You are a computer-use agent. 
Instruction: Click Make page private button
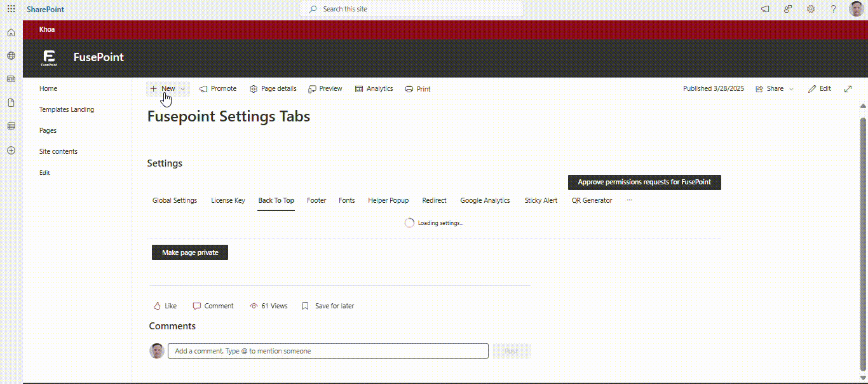pos(190,252)
